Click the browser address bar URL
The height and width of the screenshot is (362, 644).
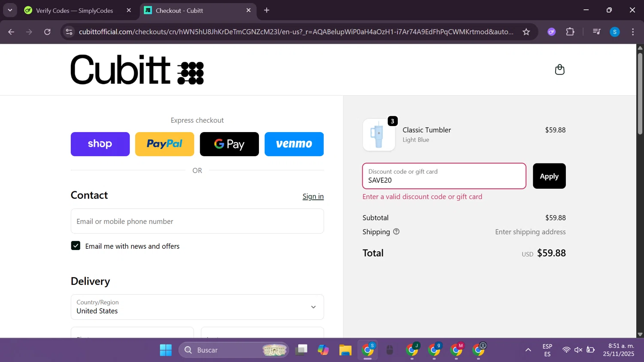tap(296, 32)
